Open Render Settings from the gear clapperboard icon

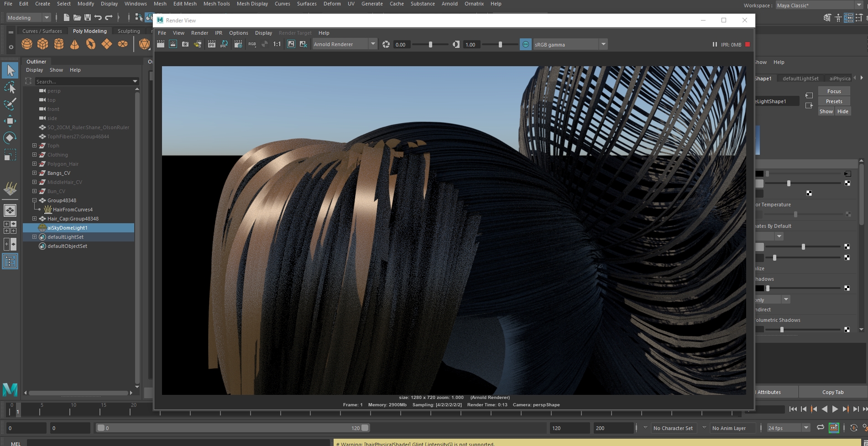[238, 44]
